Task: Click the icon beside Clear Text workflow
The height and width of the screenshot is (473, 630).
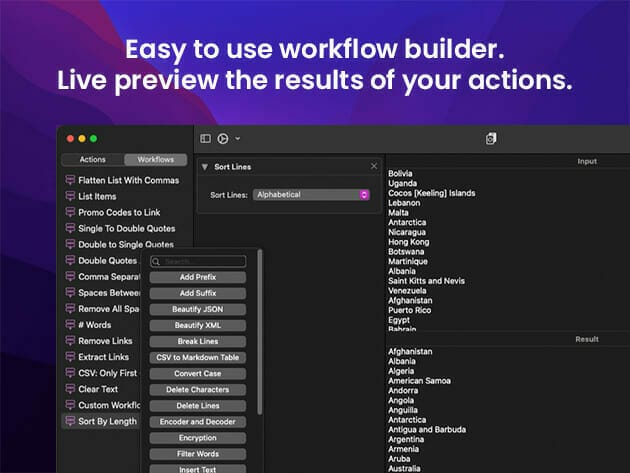Action: click(x=69, y=389)
